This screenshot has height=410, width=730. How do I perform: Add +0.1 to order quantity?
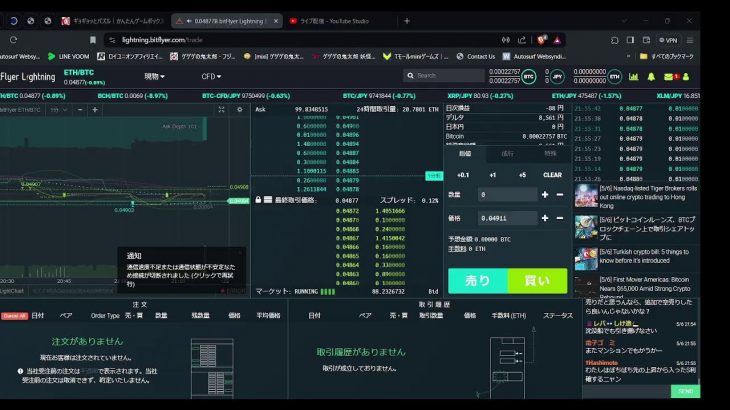463,175
